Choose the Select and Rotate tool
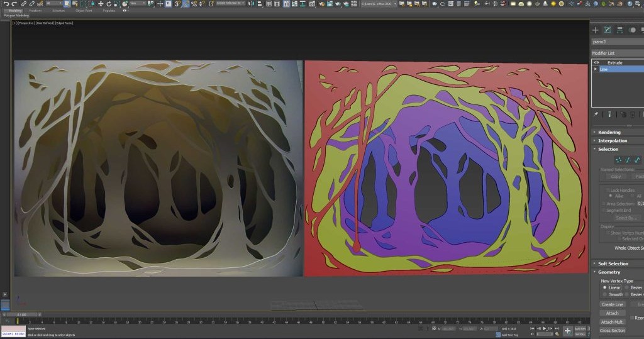This screenshot has height=339, width=644. pos(109,4)
